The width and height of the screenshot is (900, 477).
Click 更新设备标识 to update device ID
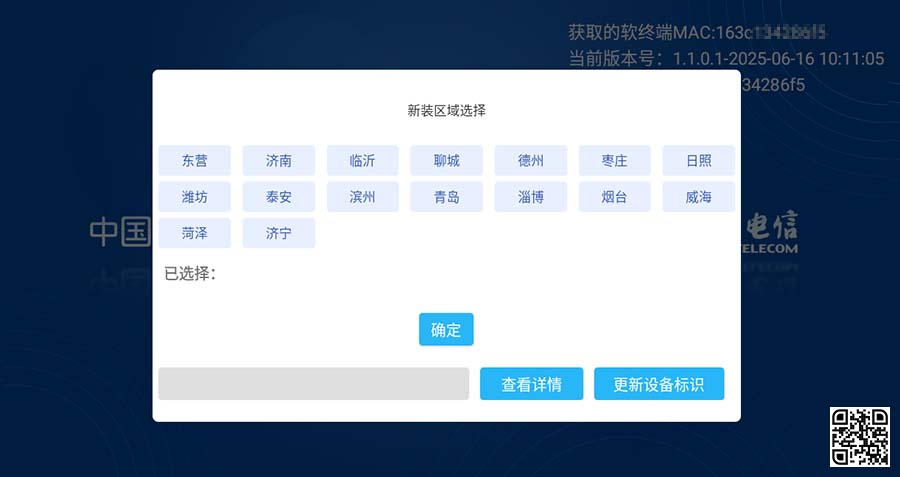tap(659, 384)
